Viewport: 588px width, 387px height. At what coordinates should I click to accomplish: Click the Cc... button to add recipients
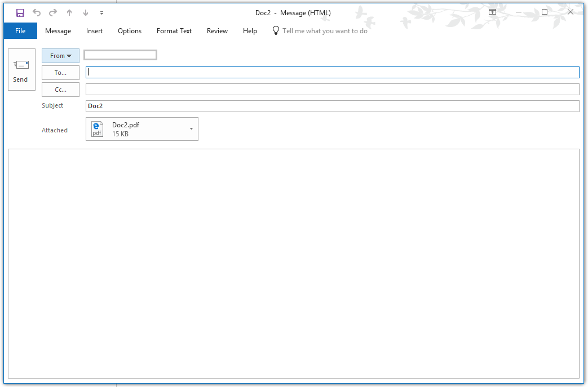point(60,90)
